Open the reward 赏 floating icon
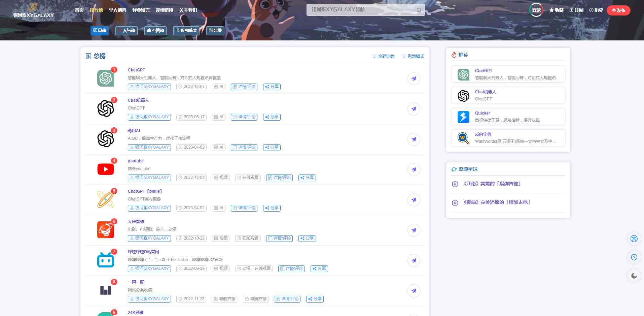Viewport: 644px width, 316px height. (x=634, y=239)
